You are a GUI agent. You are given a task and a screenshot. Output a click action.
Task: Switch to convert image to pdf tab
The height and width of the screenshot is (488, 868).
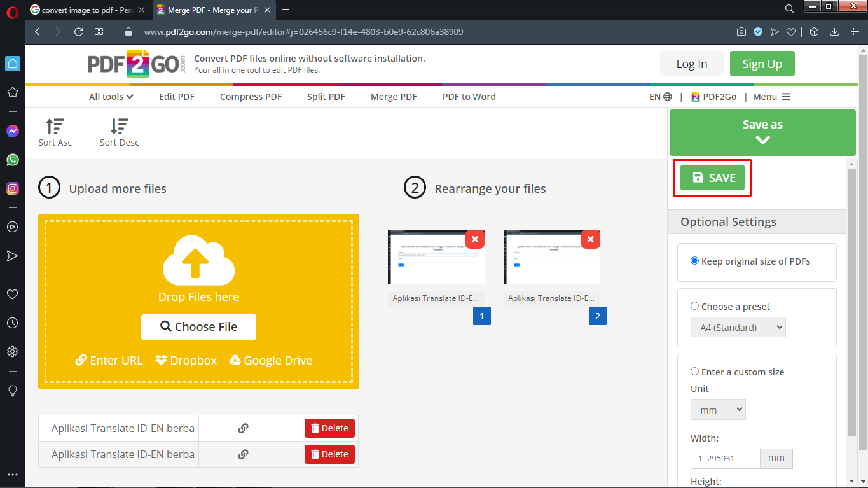87,10
